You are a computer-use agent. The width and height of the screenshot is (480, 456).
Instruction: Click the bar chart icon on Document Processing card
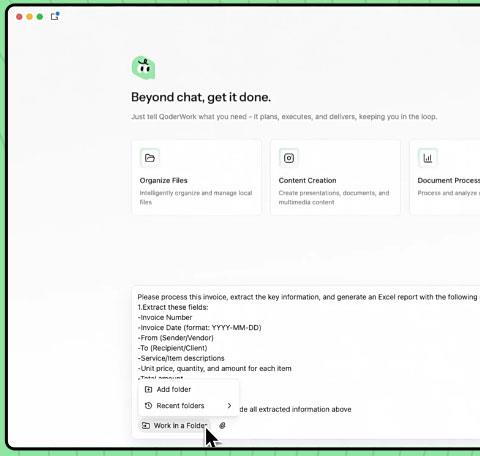pos(428,158)
